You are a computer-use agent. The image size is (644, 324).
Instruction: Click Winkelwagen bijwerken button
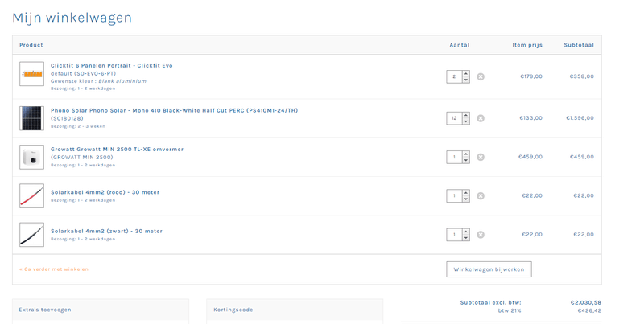(x=489, y=269)
